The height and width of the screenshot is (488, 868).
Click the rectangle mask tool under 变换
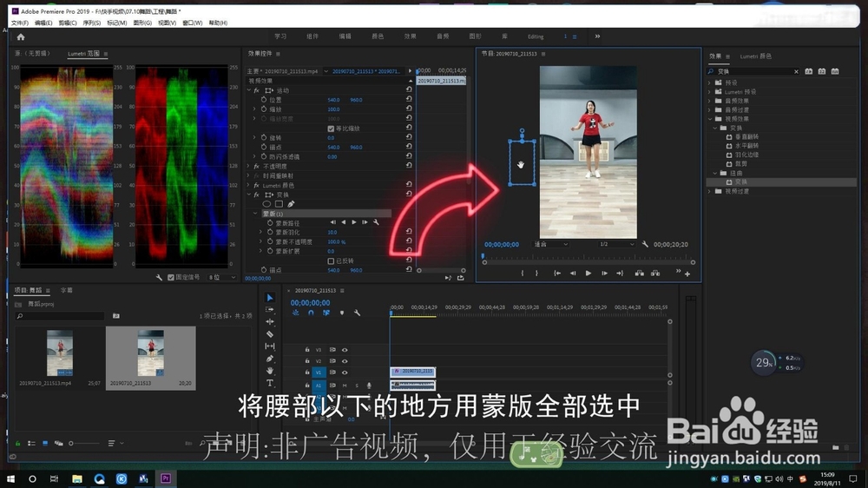tap(279, 204)
